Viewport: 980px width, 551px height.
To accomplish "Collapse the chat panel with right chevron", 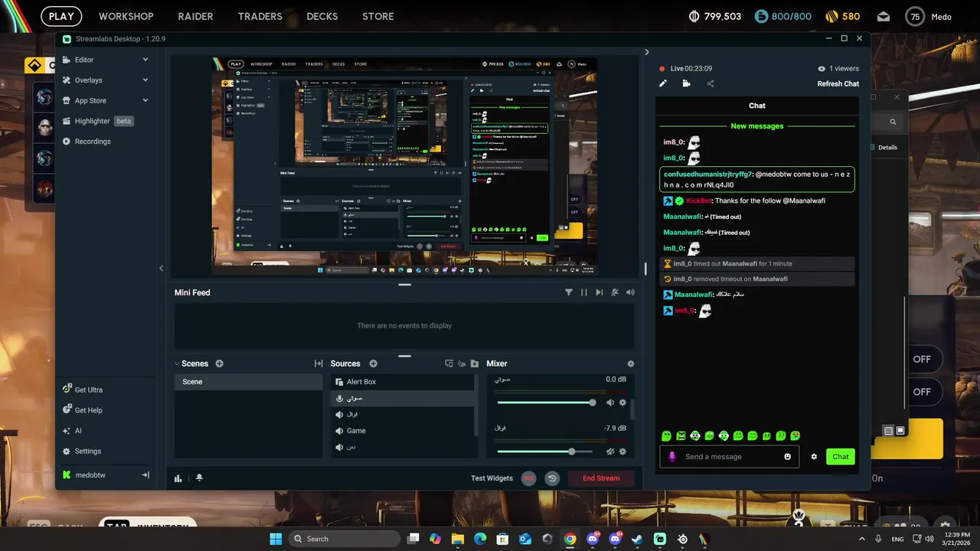I will [x=647, y=52].
